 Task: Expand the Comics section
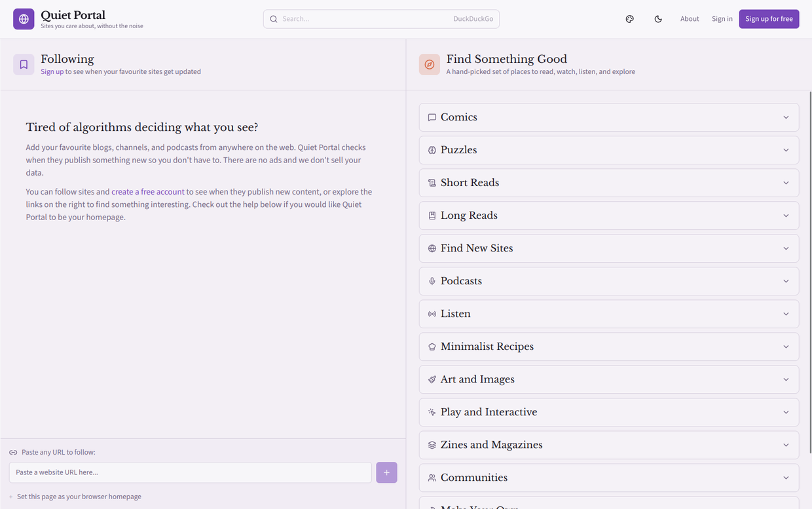pyautogui.click(x=608, y=117)
